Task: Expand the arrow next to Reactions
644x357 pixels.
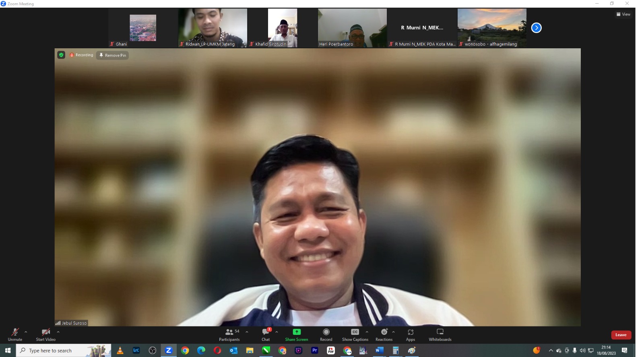Action: coord(393,332)
